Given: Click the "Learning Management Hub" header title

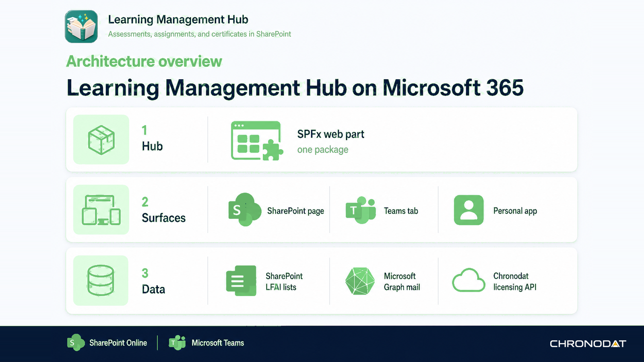Looking at the screenshot, I should 178,20.
